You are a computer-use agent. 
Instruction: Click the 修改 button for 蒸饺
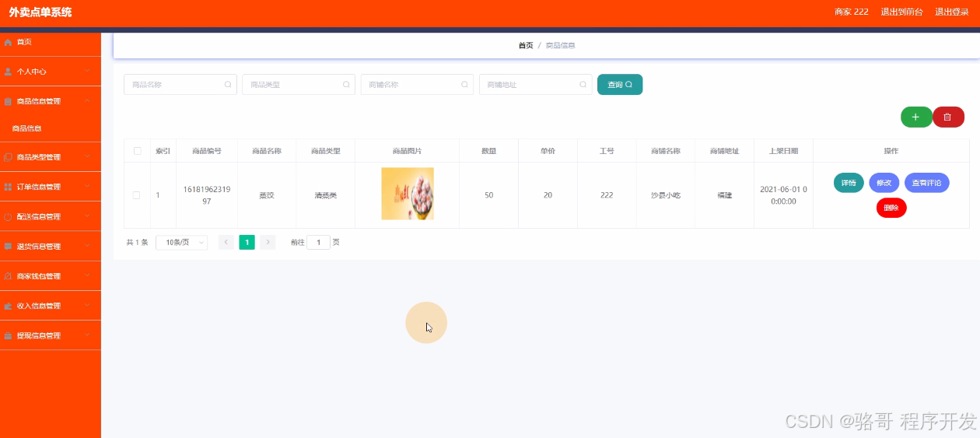[x=884, y=183]
